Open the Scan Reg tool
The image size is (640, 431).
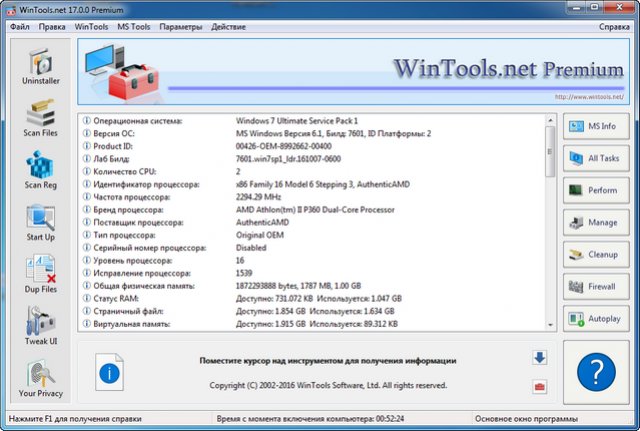(41, 170)
